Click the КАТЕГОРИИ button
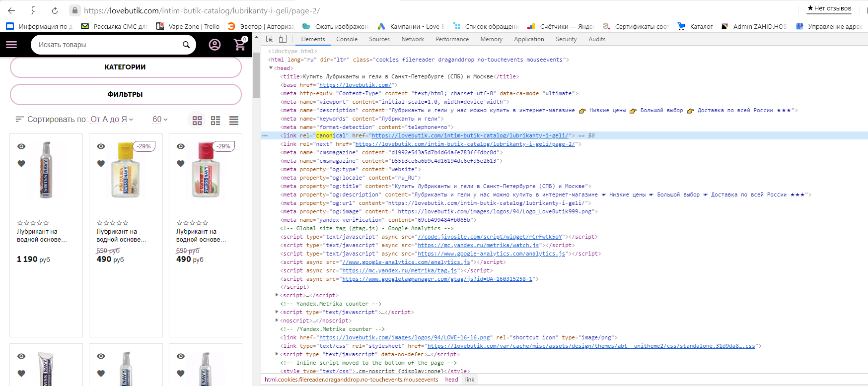 pos(126,67)
